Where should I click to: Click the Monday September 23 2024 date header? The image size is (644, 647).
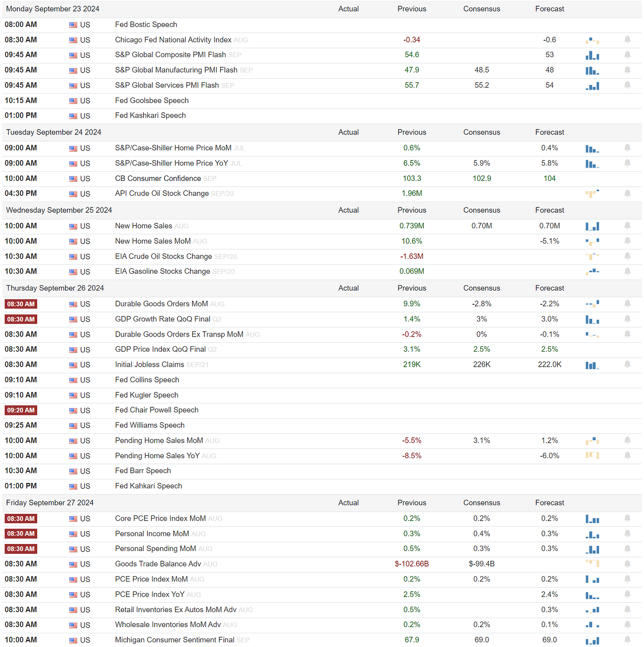(53, 9)
